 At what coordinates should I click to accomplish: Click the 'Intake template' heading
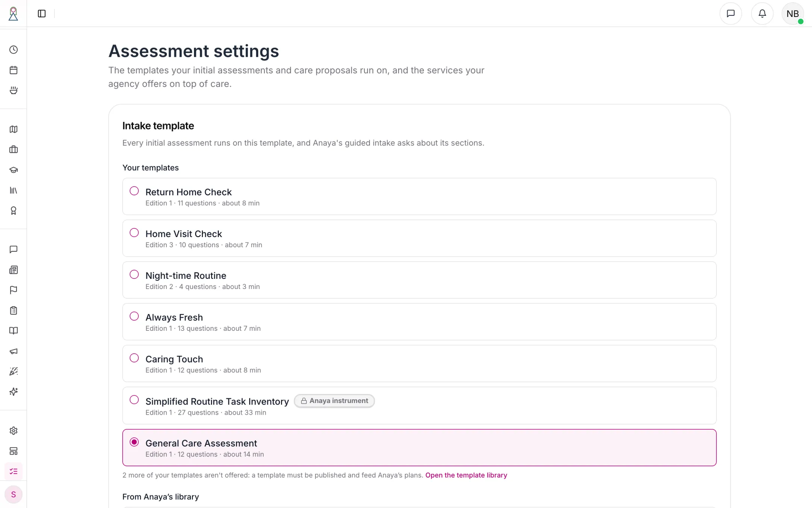pos(158,126)
